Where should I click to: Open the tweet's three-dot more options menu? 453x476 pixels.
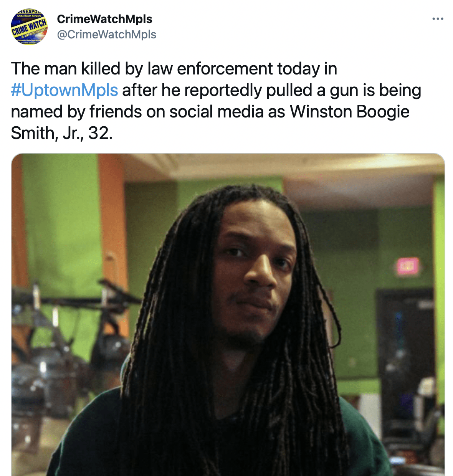[438, 19]
